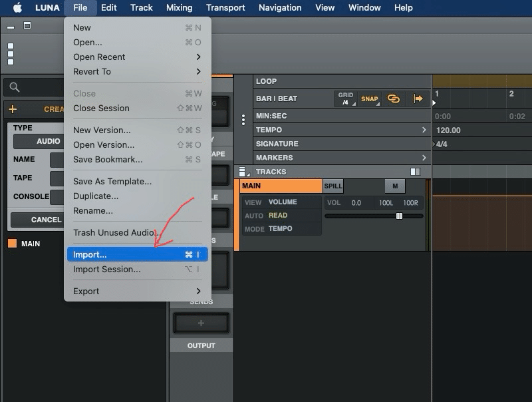Expand the Open Recent submenu
The width and height of the screenshot is (532, 402).
coord(137,57)
